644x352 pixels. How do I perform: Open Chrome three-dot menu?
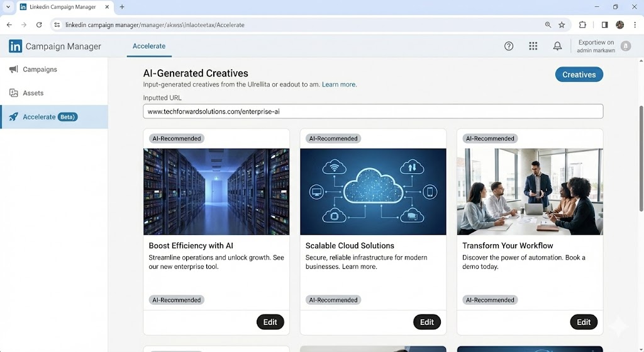click(x=635, y=25)
